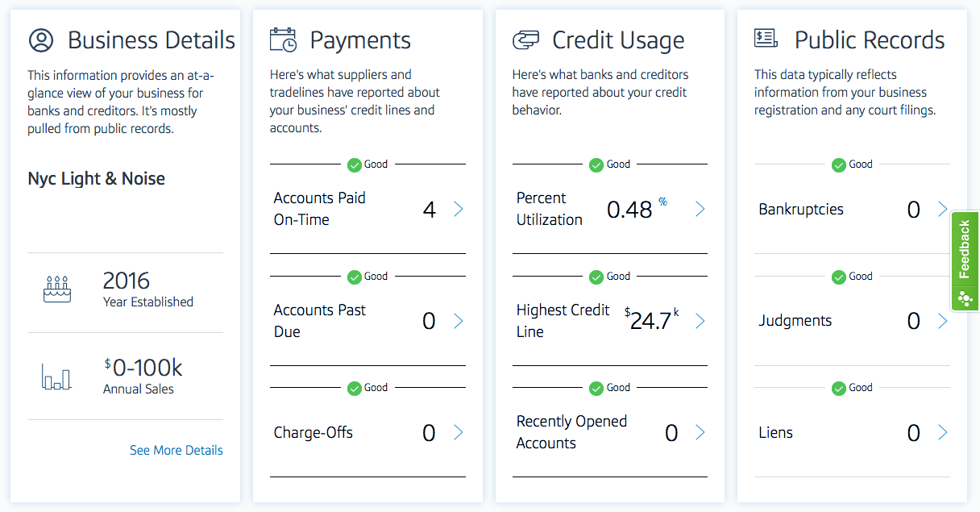This screenshot has height=512, width=980.
Task: Expand Percent Utilization chevron arrow
Action: click(x=700, y=210)
